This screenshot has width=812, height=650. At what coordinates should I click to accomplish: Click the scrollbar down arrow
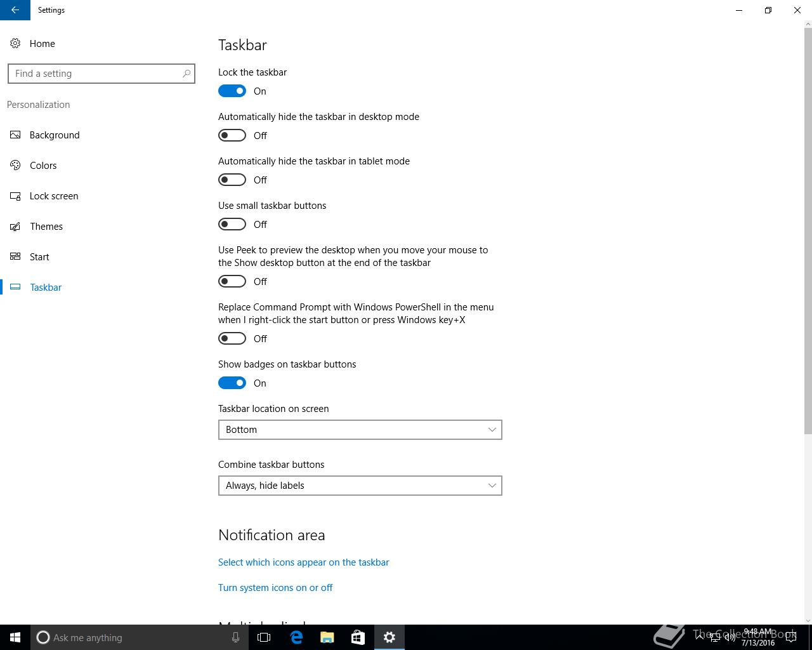pos(808,620)
